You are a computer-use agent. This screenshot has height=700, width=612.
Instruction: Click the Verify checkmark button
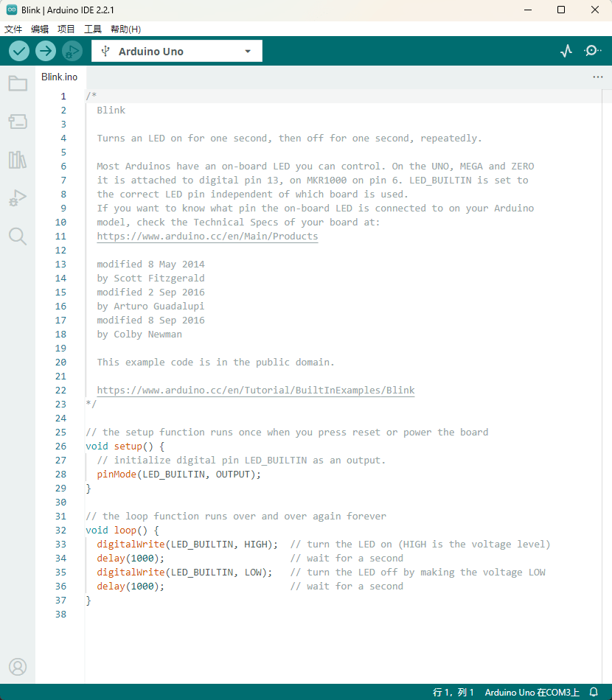pos(19,52)
